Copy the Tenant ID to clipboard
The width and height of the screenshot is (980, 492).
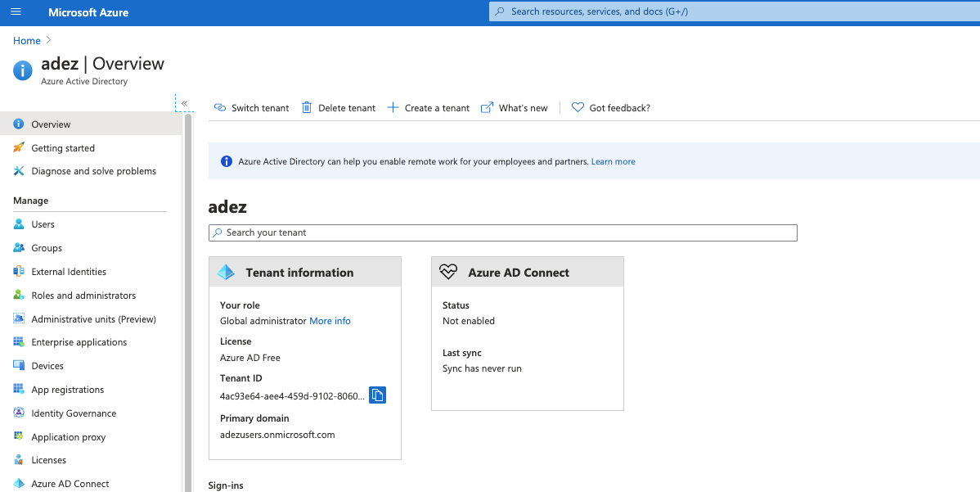click(377, 395)
